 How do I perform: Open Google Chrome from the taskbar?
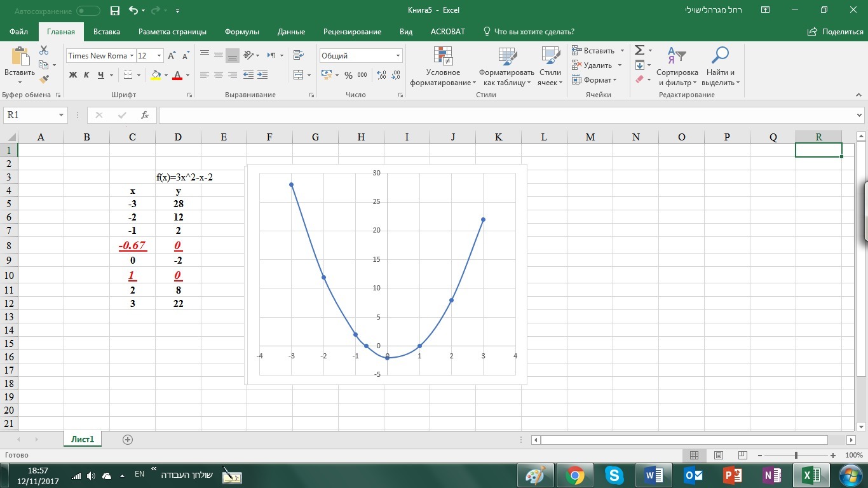575,475
